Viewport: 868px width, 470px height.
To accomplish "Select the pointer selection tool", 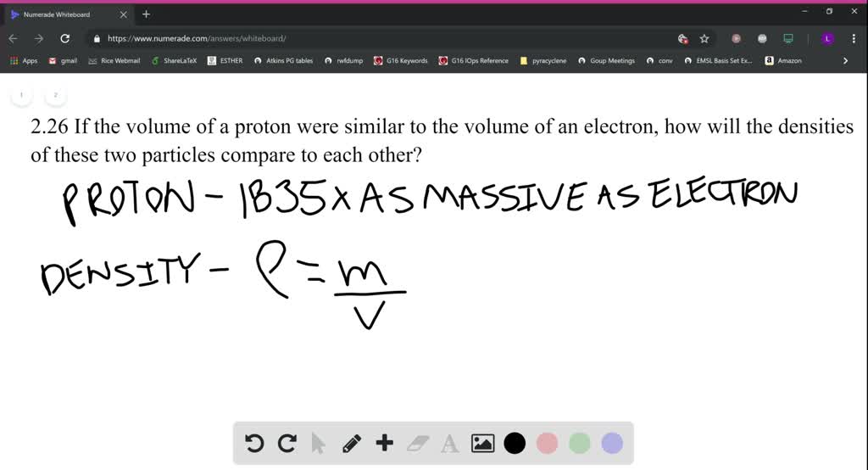I will pyautogui.click(x=319, y=443).
